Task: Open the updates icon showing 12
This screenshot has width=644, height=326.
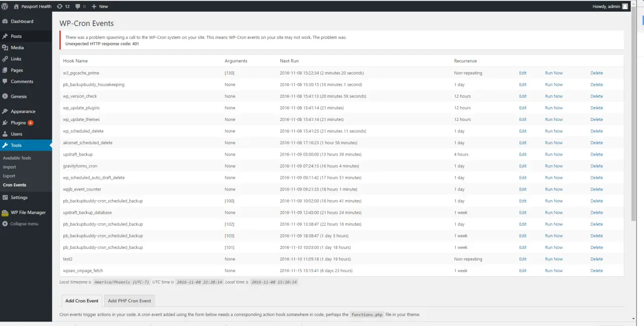Action: tap(60, 7)
